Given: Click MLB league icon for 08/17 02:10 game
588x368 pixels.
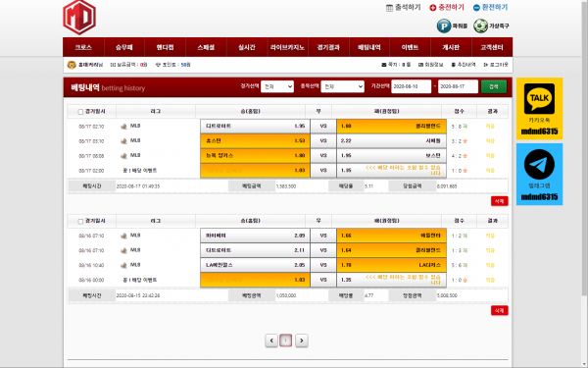Looking at the screenshot, I should click(123, 127).
